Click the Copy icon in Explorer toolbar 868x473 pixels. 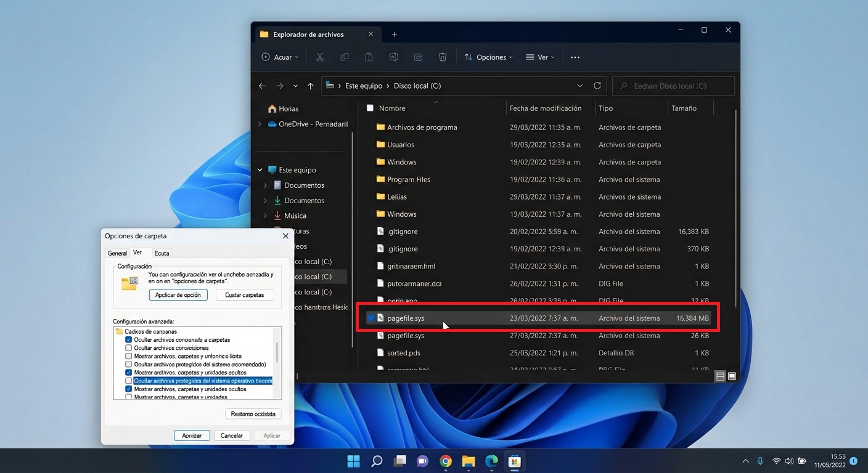point(345,57)
